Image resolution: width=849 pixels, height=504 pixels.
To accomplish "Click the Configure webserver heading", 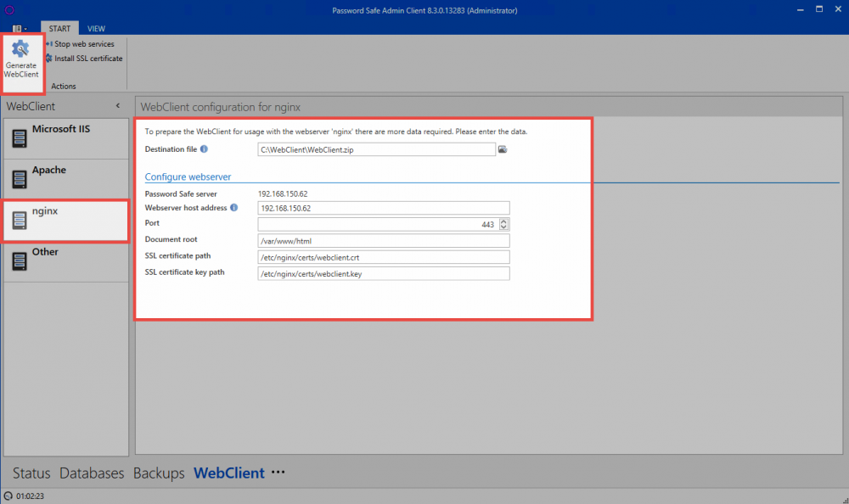I will pos(188,177).
